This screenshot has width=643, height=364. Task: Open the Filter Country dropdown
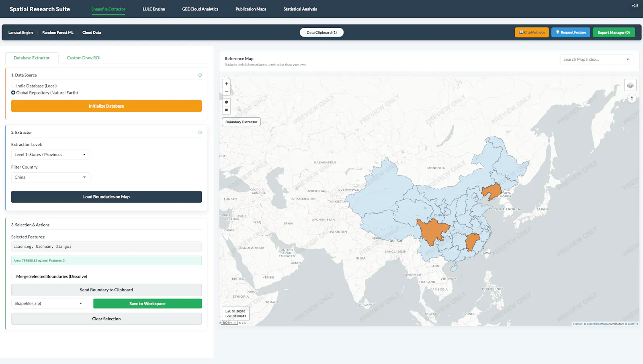[x=51, y=177]
